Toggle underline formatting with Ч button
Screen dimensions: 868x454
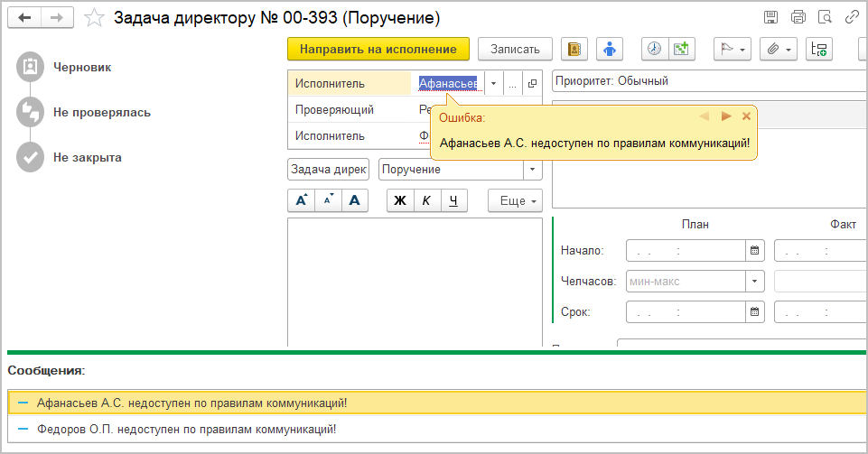point(453,201)
